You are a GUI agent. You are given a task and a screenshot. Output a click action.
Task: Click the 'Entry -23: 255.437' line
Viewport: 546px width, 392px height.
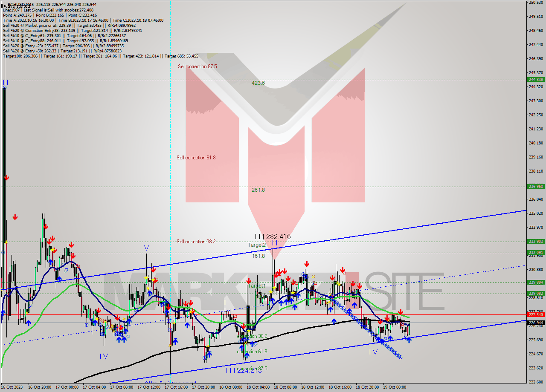[64, 46]
